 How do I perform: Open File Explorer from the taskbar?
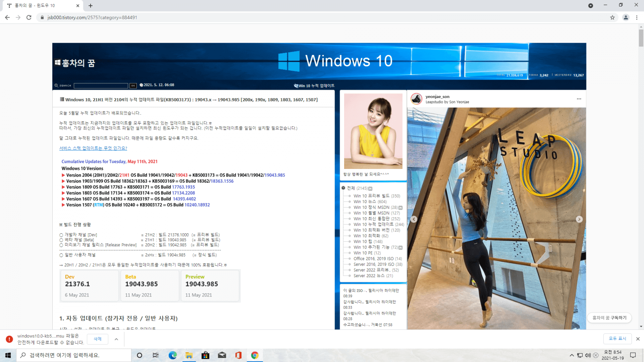pyautogui.click(x=189, y=355)
